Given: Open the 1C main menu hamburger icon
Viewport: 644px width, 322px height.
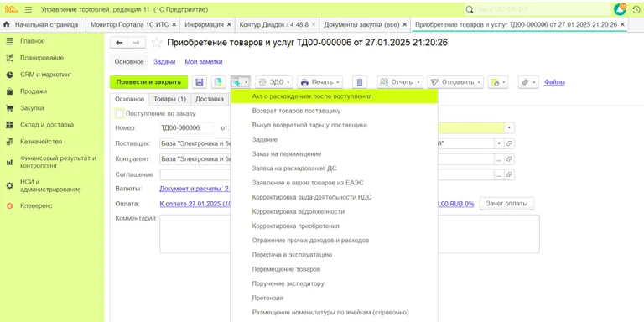Looking at the screenshot, I should click(29, 9).
